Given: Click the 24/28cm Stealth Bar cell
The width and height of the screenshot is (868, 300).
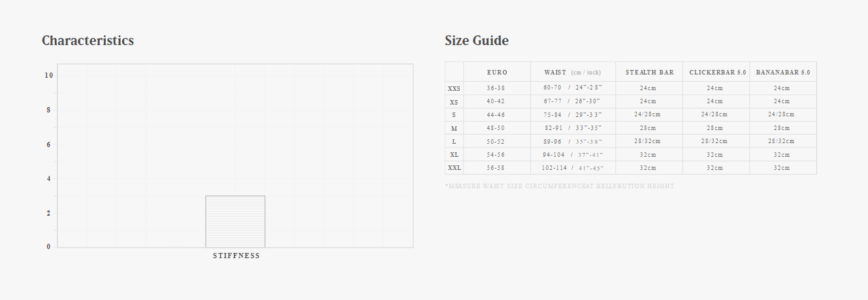Looking at the screenshot, I should (647, 114).
